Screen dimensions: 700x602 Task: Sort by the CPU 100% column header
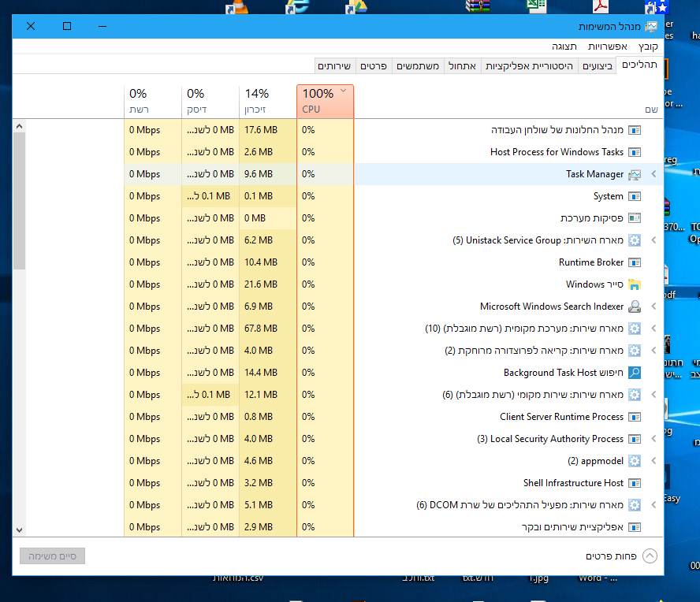tap(325, 102)
